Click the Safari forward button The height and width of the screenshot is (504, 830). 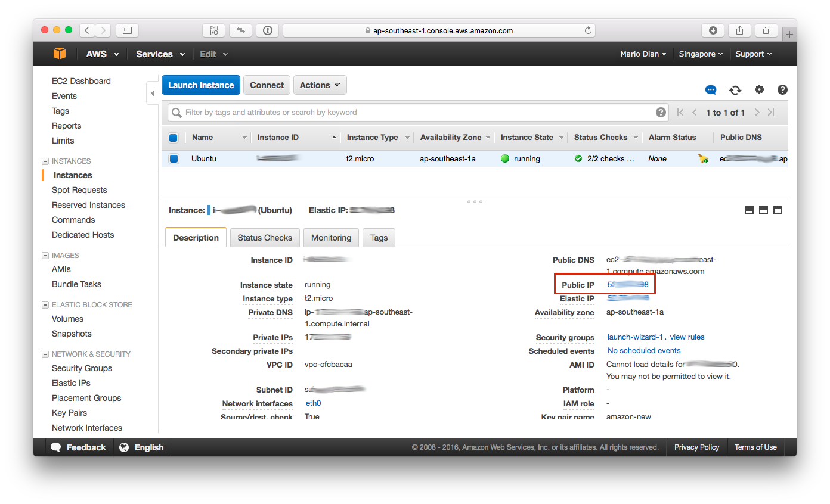[103, 30]
